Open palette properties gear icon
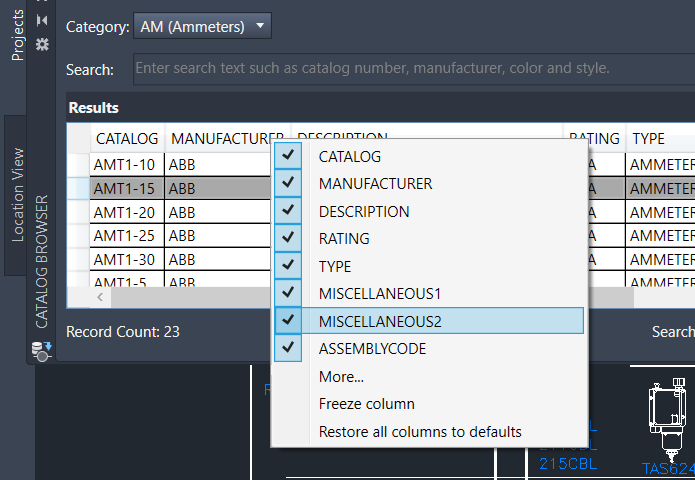The image size is (695, 480). [x=41, y=44]
